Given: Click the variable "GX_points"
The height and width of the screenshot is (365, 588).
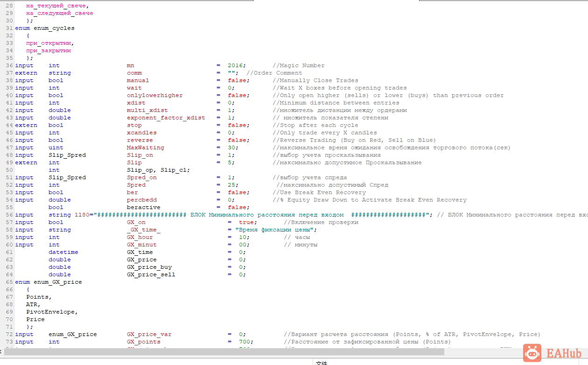Looking at the screenshot, I should 144,342.
